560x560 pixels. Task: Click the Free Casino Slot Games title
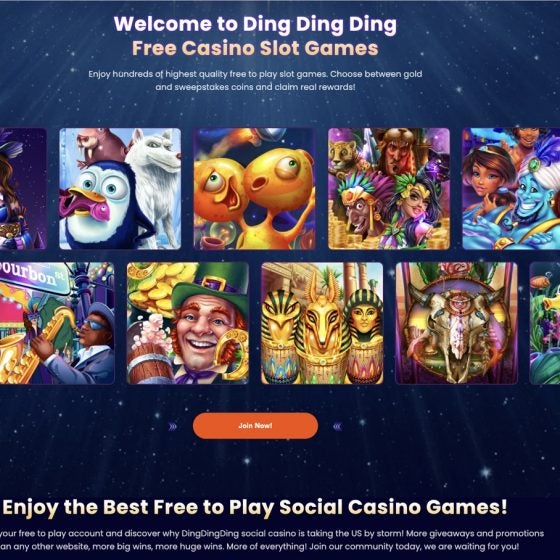[255, 48]
